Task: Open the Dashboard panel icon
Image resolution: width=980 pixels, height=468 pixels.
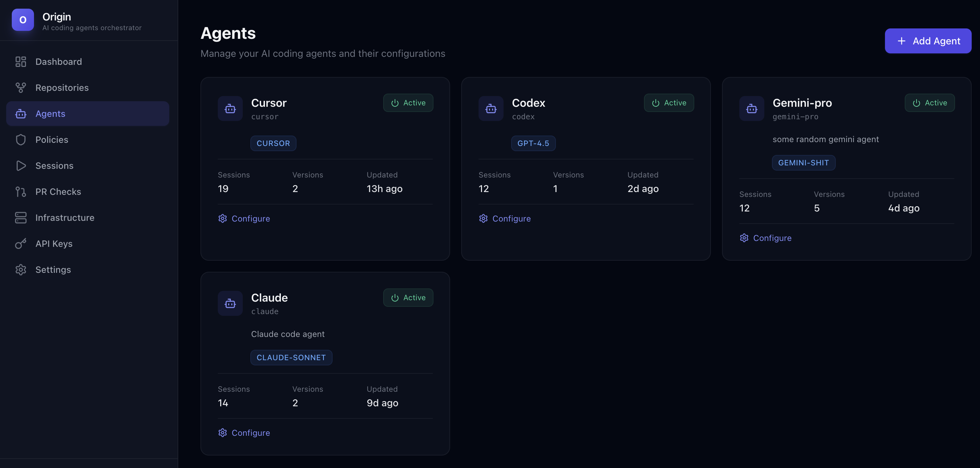Action: pos(20,61)
